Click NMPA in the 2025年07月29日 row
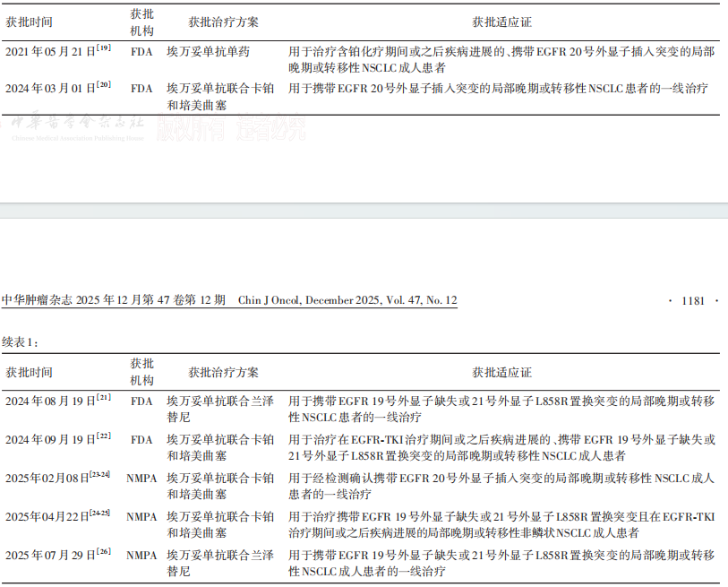This screenshot has width=728, height=587. 141,555
